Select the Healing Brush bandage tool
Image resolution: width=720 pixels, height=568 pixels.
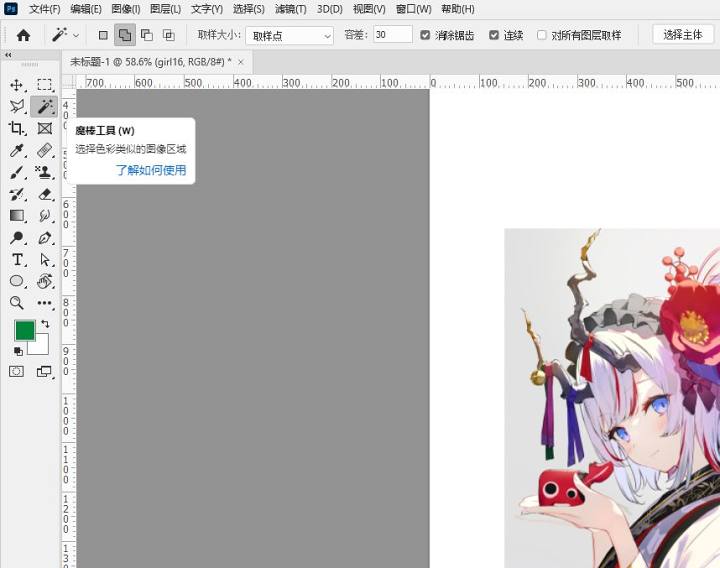coord(44,150)
